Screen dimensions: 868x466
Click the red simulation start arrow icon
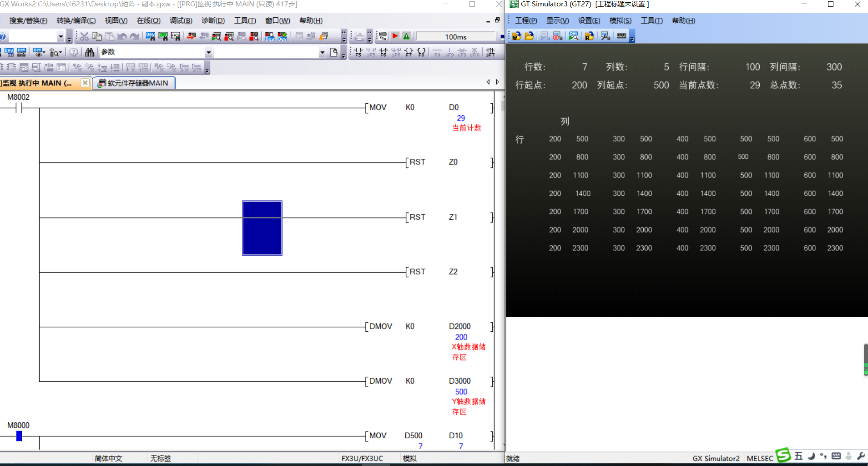tap(395, 36)
